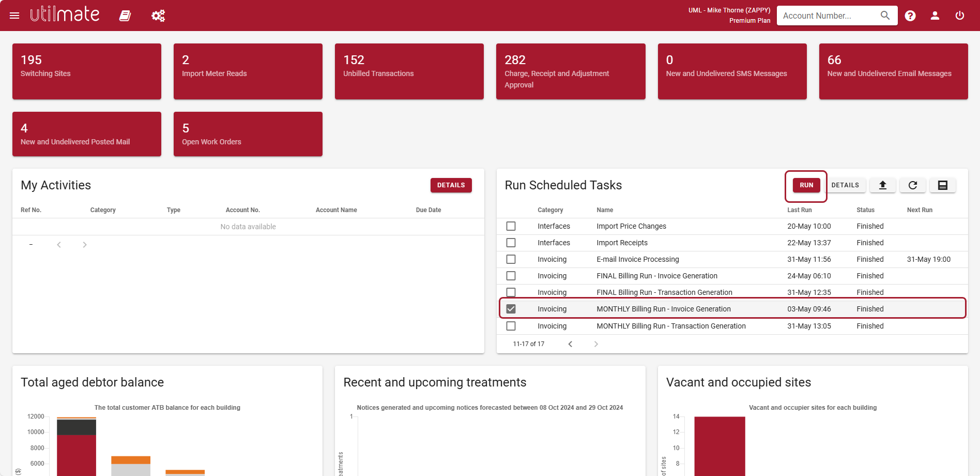Click the RUN button
The width and height of the screenshot is (980, 476).
point(806,185)
